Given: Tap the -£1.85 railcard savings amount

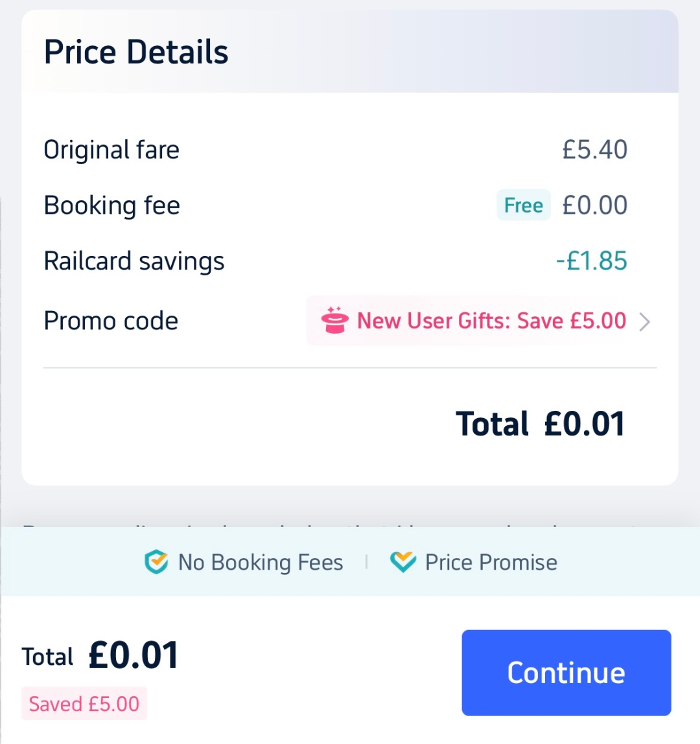Looking at the screenshot, I should click(x=592, y=261).
